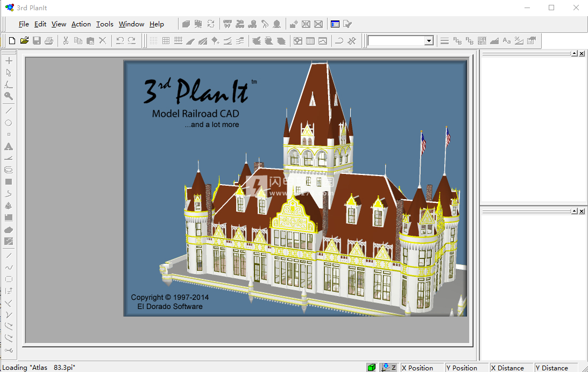This screenshot has width=588, height=372.
Task: Create a new blank document
Action: click(12, 40)
